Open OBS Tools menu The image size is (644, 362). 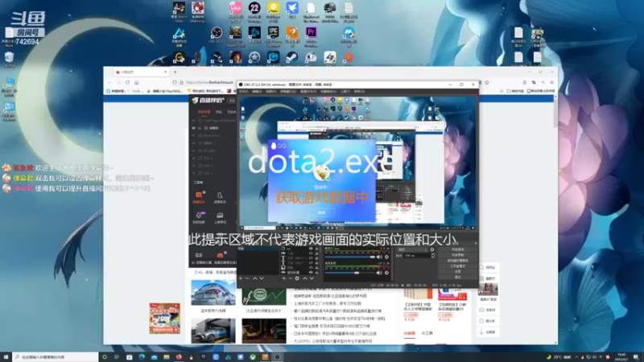coord(345,92)
